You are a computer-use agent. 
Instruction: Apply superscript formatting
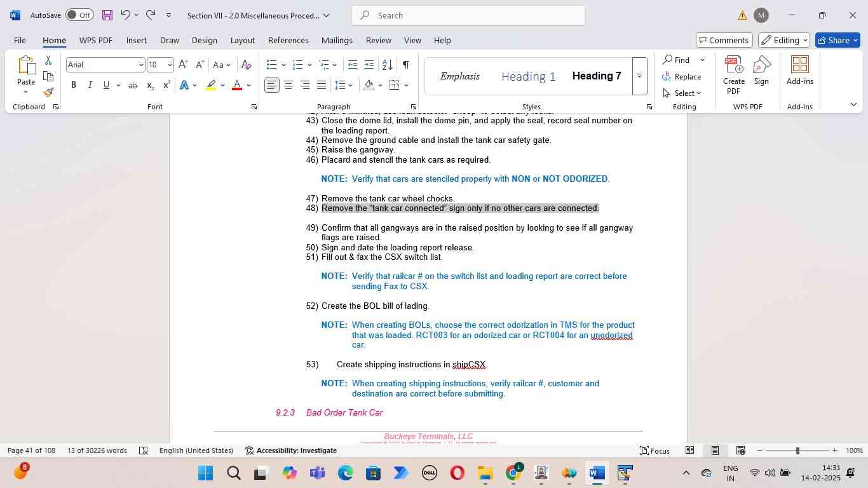(x=166, y=85)
